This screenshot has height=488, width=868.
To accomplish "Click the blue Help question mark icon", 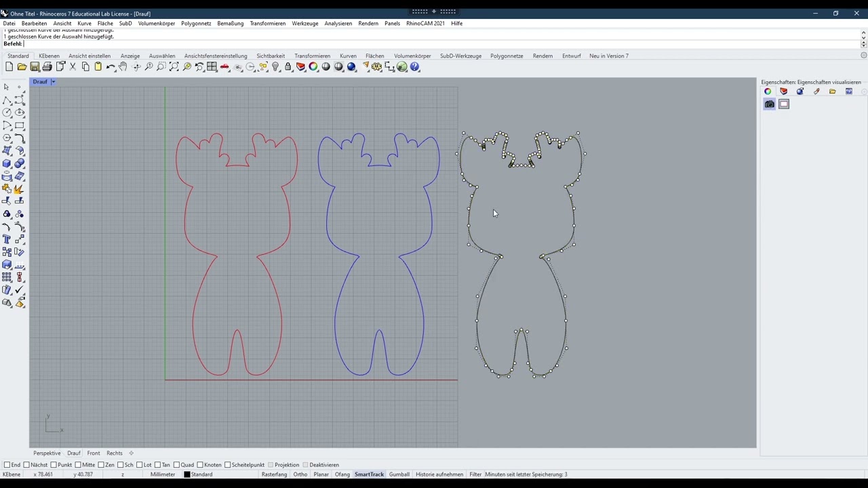I will click(415, 67).
